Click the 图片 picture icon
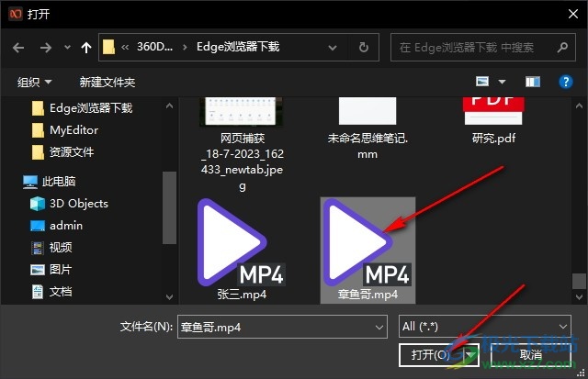588x379 pixels. pyautogui.click(x=38, y=270)
